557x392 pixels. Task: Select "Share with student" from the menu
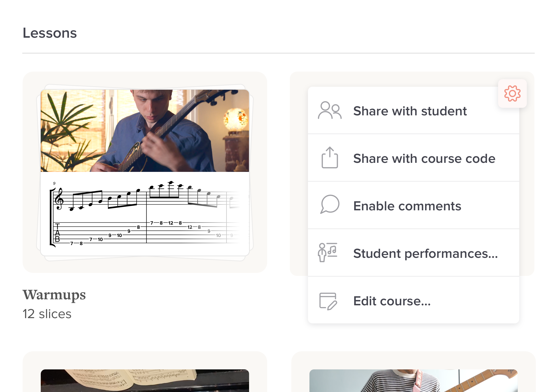[x=410, y=111]
